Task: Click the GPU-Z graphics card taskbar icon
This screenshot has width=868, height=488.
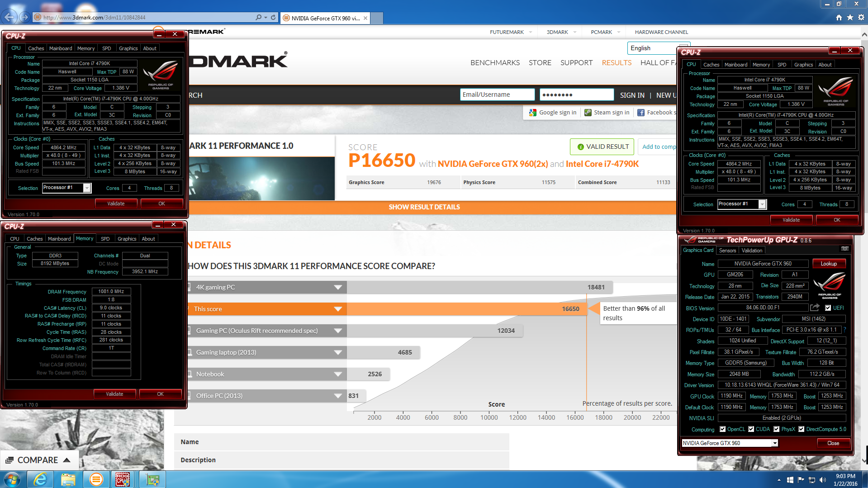Action: (152, 479)
